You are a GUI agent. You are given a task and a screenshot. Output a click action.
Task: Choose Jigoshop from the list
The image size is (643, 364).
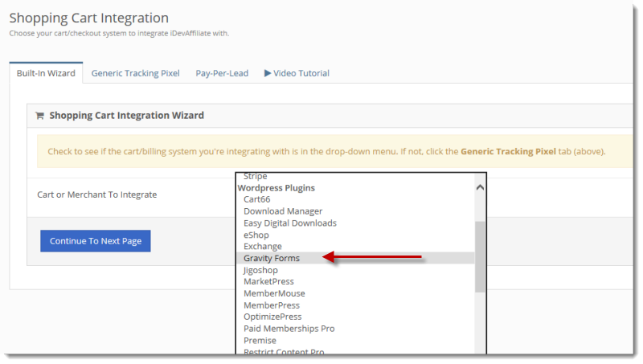pyautogui.click(x=260, y=270)
